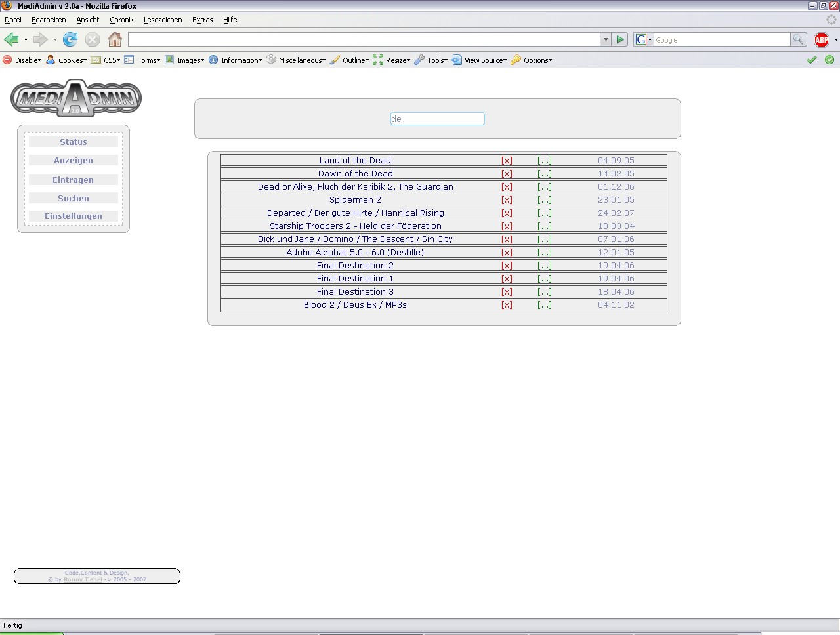This screenshot has height=635, width=840.
Task: Click the Adblock Plus ABP icon
Action: pos(821,40)
